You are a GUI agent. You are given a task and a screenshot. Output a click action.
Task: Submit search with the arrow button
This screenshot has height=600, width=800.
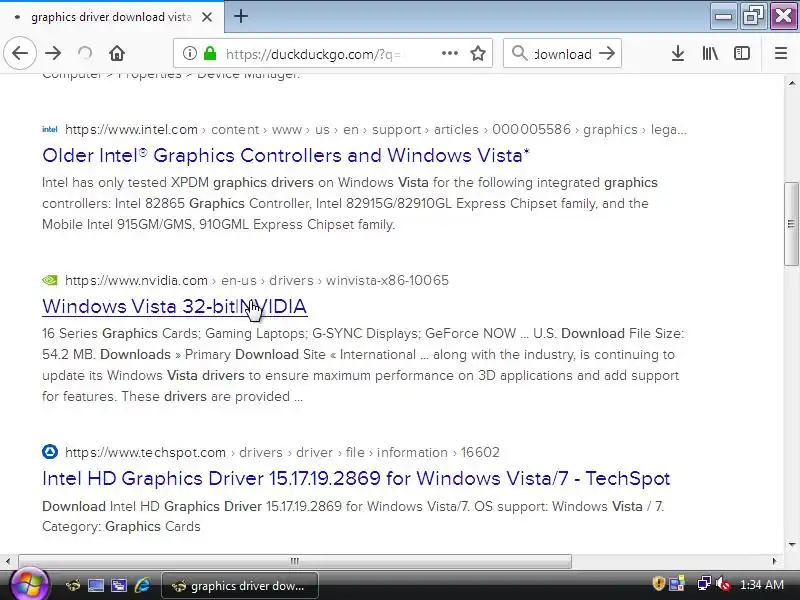[x=607, y=53]
